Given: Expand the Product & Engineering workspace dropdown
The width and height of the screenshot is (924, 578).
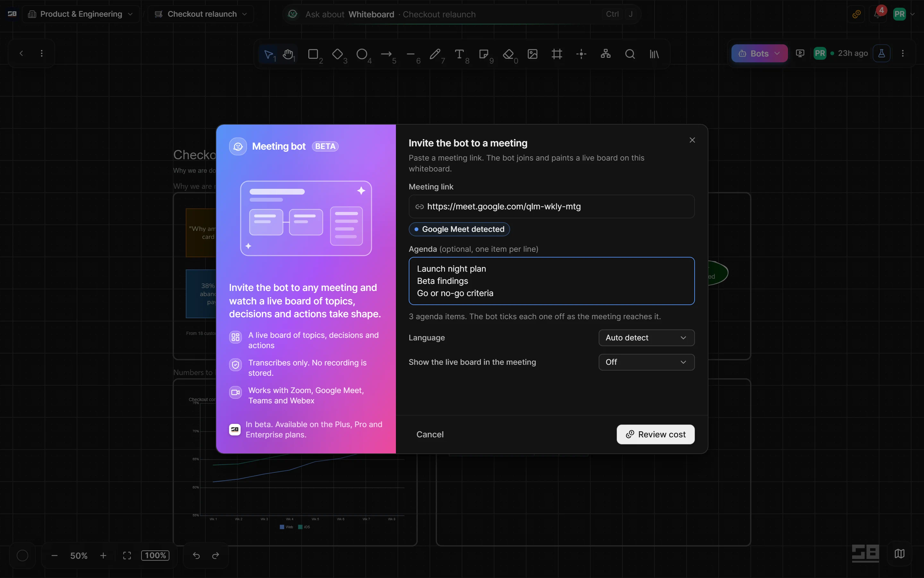Looking at the screenshot, I should click(81, 14).
